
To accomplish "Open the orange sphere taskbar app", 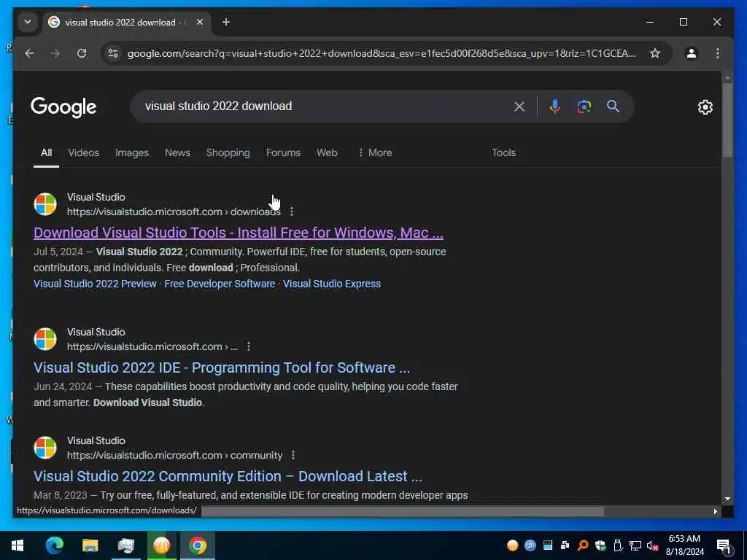I will click(x=161, y=545).
